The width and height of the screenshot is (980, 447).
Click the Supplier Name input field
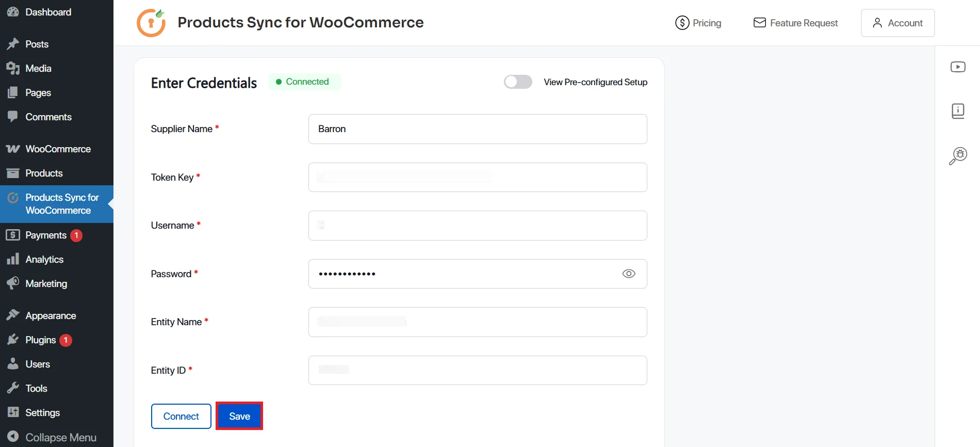478,129
